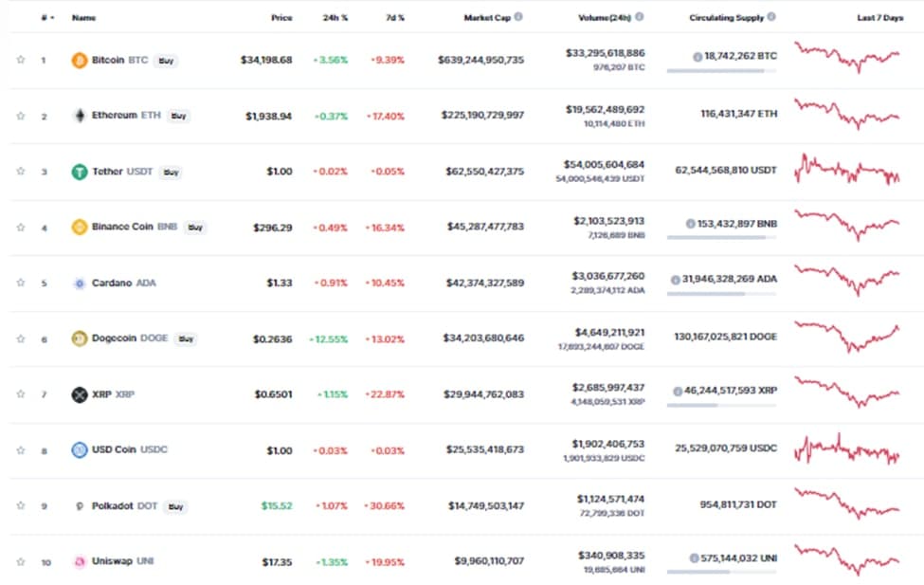
Task: Click the Buy button next to Bitcoin
Action: 165,61
